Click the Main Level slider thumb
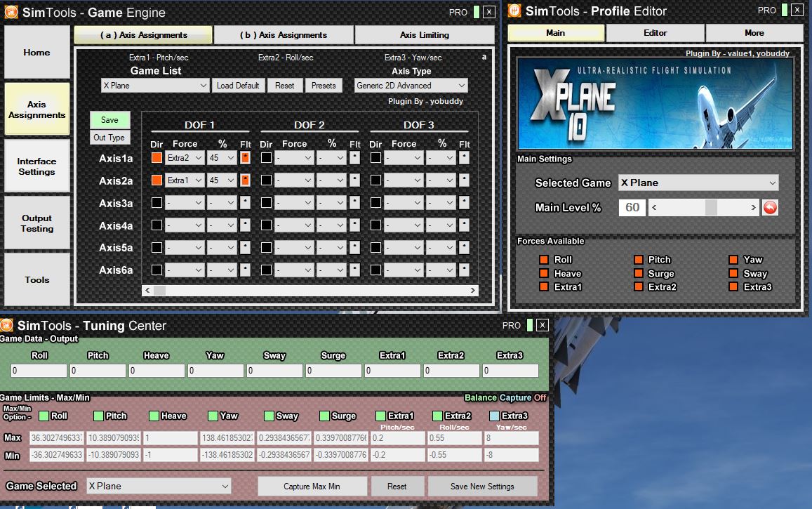812x509 pixels. pos(711,208)
